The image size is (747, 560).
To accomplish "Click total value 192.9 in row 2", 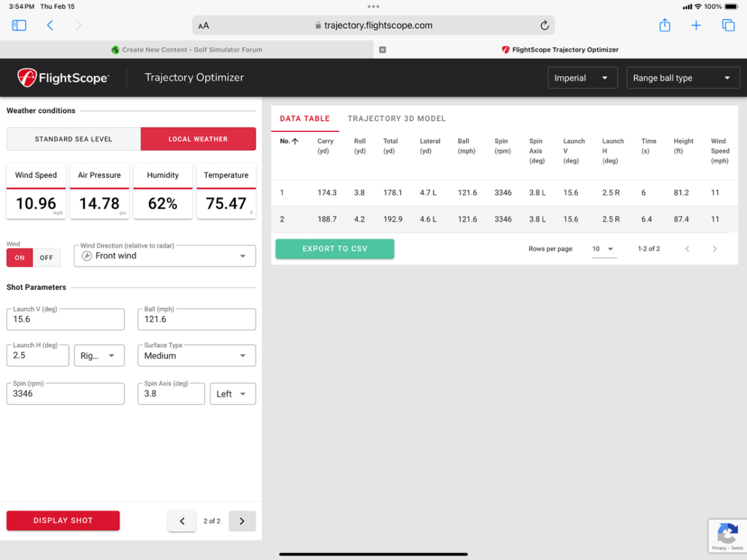I will pyautogui.click(x=392, y=219).
